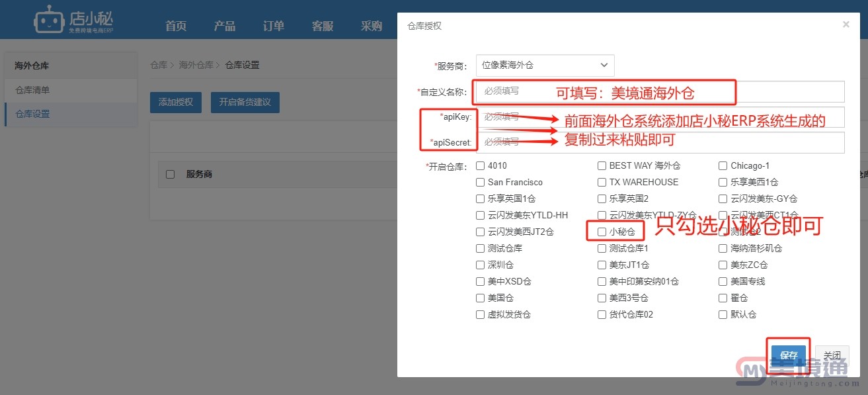This screenshot has height=395, width=868.
Task: Check the 美中印第安纳01仓 checkbox
Action: tap(602, 281)
